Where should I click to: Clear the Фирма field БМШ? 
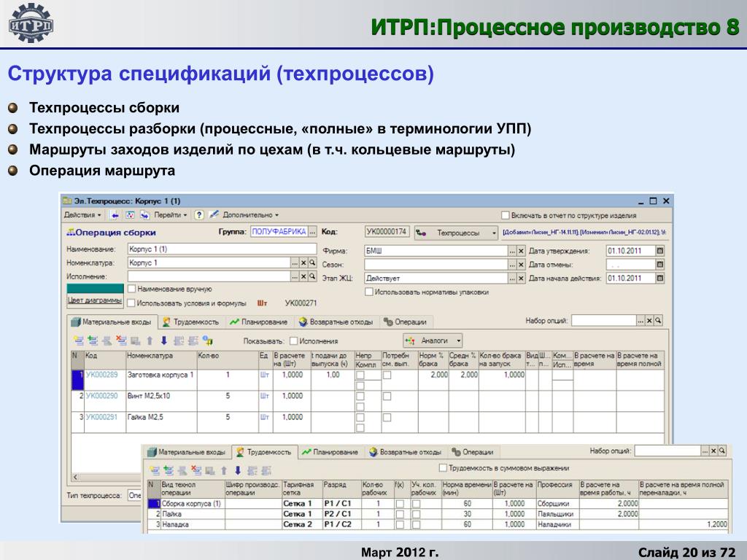click(521, 251)
